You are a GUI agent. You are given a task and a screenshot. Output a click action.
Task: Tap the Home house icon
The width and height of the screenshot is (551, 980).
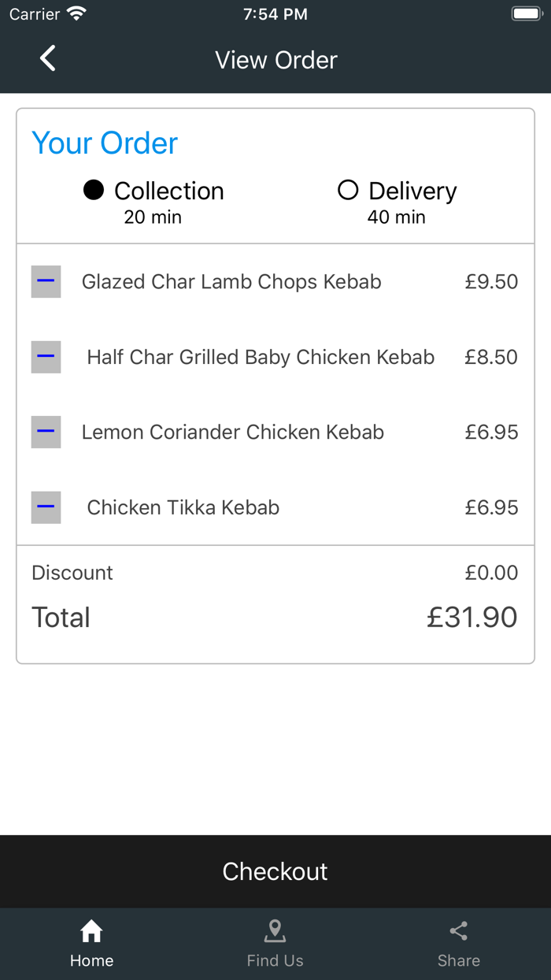pos(91,931)
